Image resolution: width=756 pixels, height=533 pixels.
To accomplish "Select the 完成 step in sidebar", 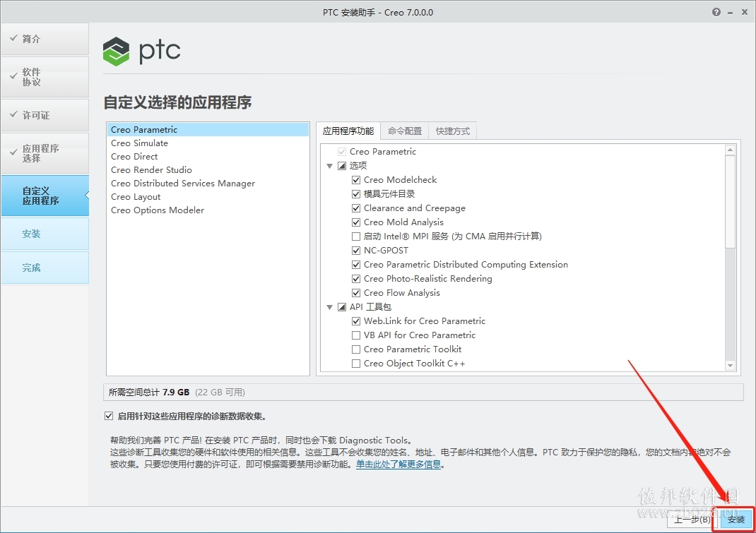I will 45,268.
